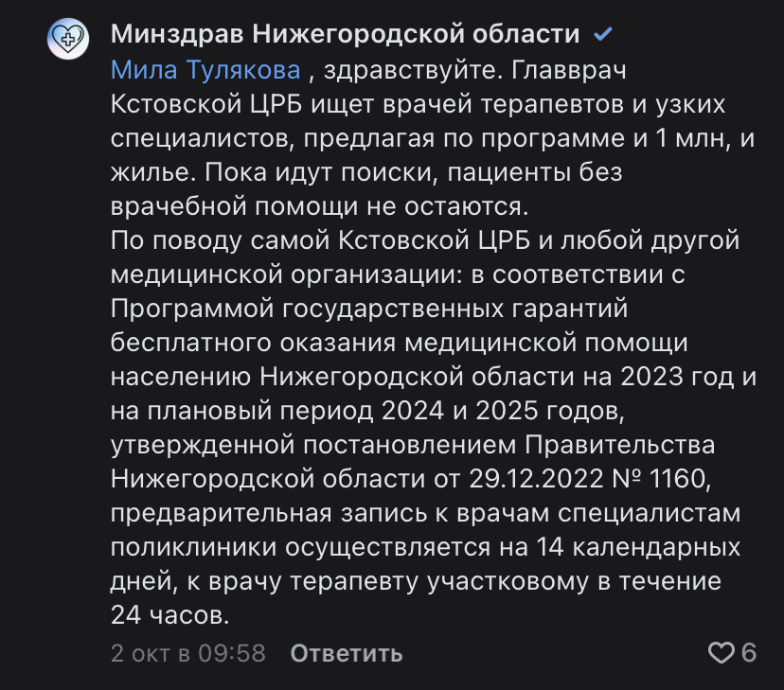Click the verified checkmark badge
Image resolution: width=784 pixels, height=690 pixels.
[602, 35]
